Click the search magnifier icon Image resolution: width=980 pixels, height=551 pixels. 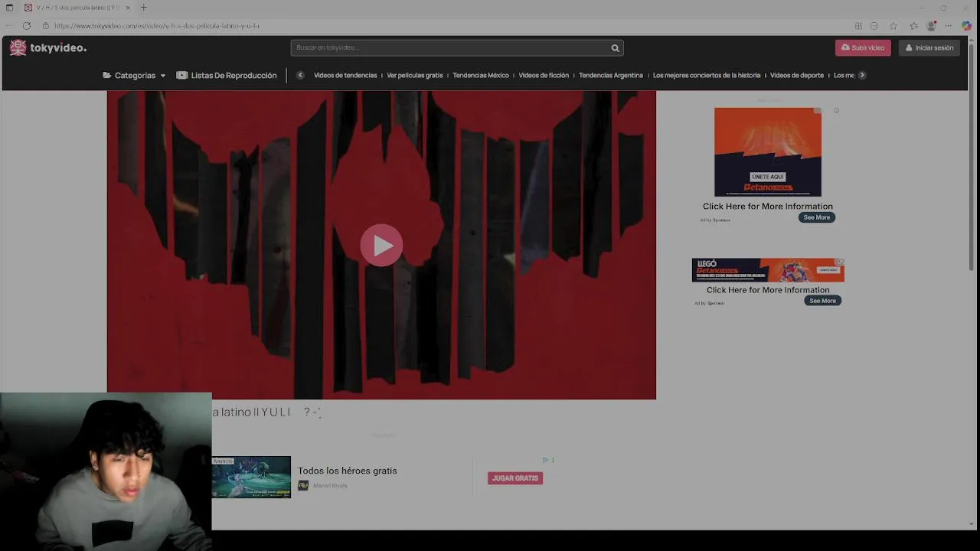tap(615, 48)
